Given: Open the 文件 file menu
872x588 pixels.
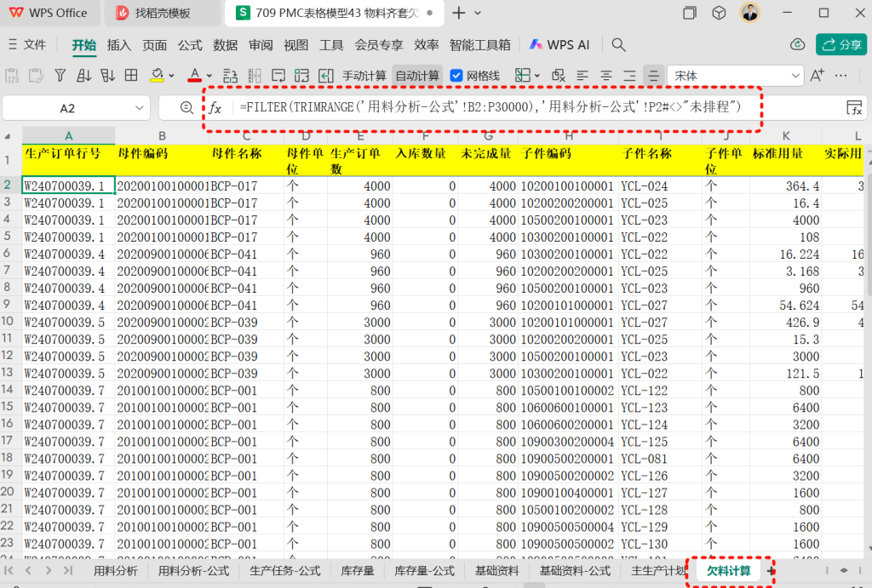Looking at the screenshot, I should click(x=27, y=45).
